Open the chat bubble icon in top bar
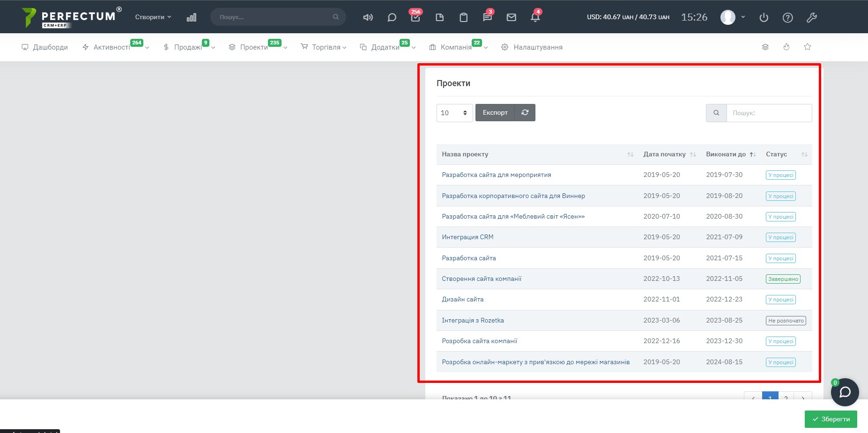Viewport: 868px width, 433px height. click(392, 17)
